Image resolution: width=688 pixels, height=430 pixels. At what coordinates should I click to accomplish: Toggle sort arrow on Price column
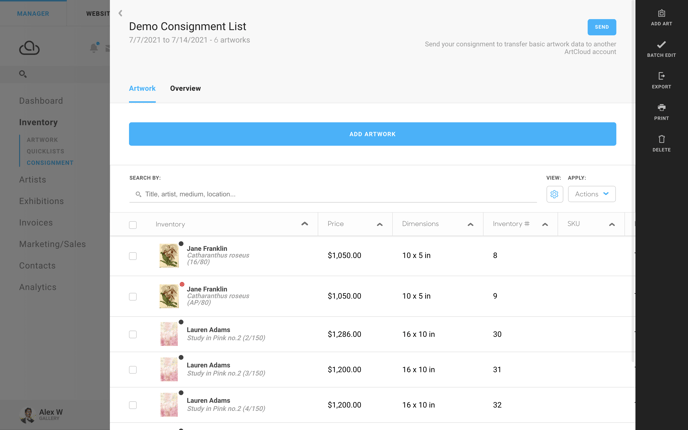[x=380, y=225]
